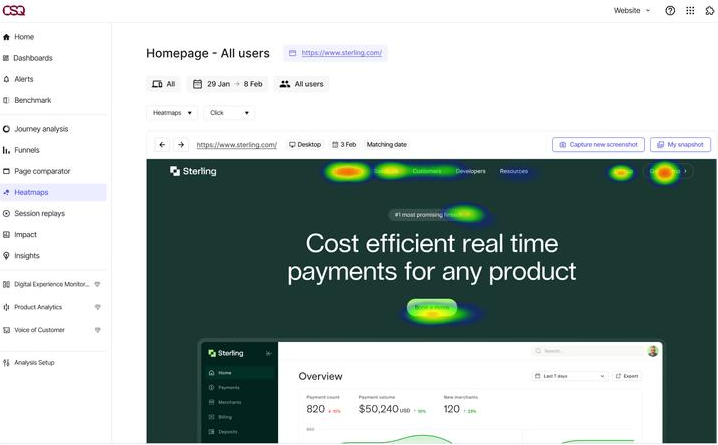This screenshot has height=445, width=718.
Task: Click the extensions puzzle icon
Action: [710, 11]
